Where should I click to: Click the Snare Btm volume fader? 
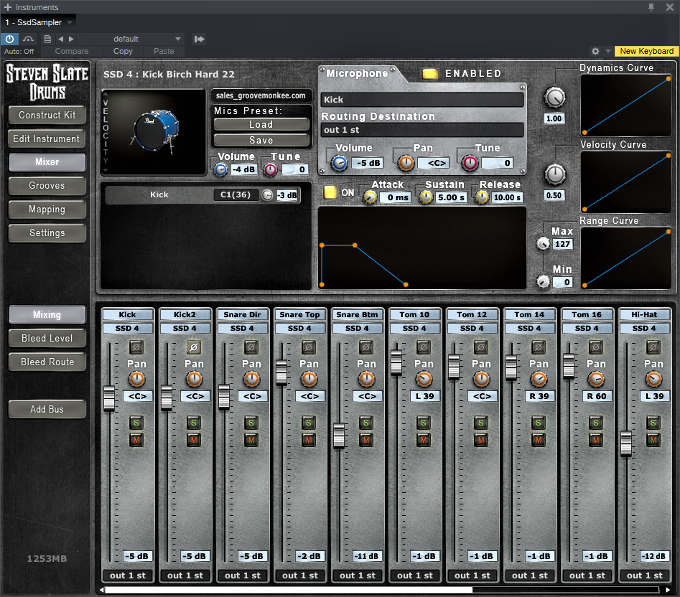coord(339,435)
